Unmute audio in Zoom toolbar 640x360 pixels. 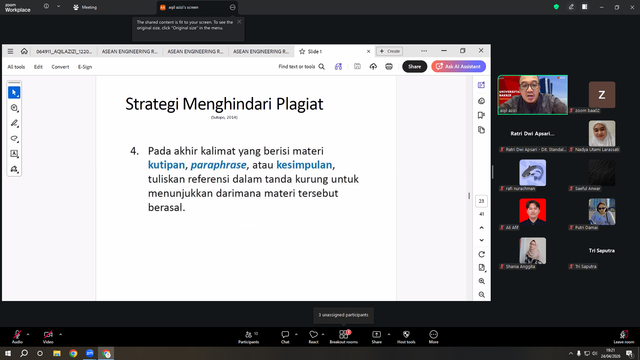[17, 337]
